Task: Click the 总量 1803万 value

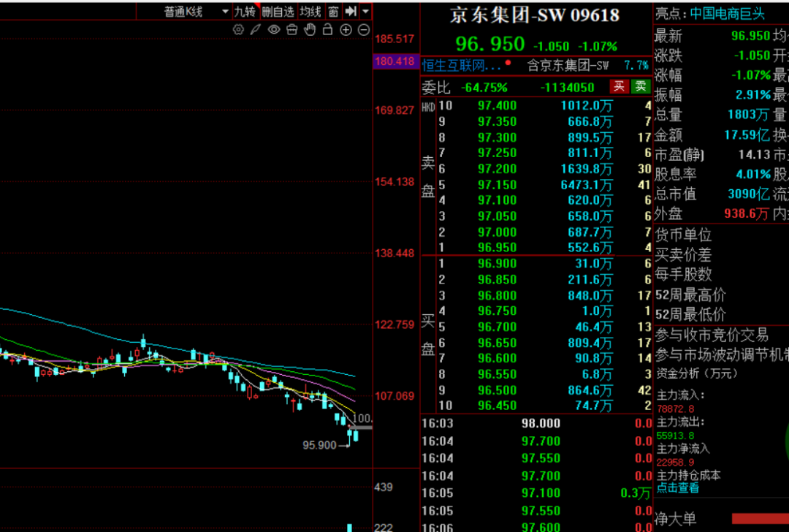Action: coord(749,115)
